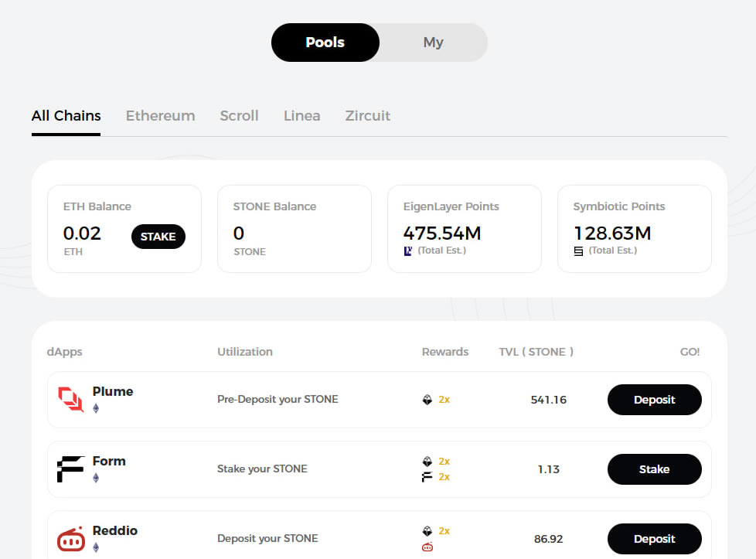Switch to the Scroll chain tab
The height and width of the screenshot is (559, 756).
tap(239, 116)
